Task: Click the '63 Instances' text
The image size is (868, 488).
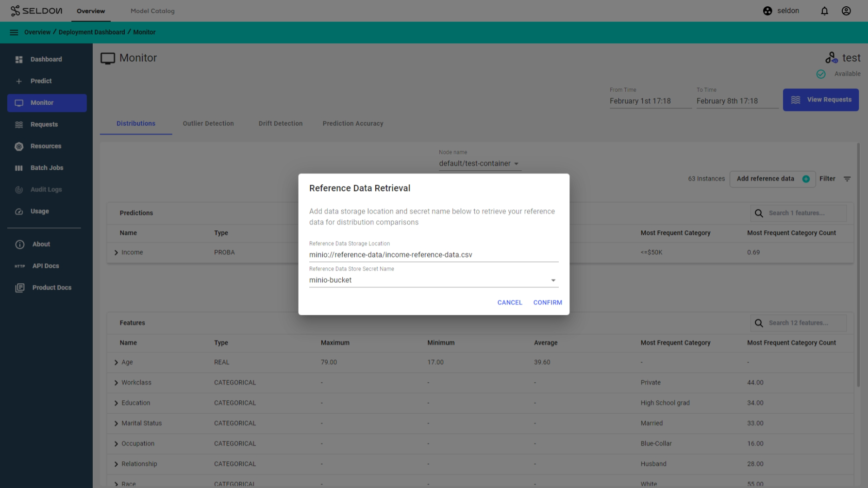Action: (706, 179)
